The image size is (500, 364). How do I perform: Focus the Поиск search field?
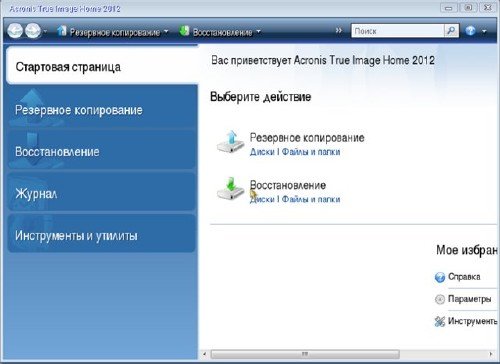398,31
